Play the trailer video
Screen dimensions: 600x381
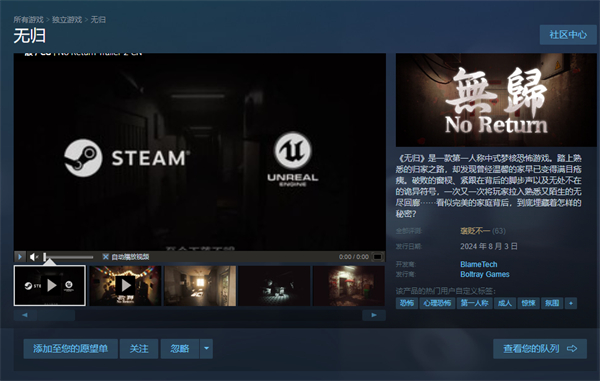(20, 257)
